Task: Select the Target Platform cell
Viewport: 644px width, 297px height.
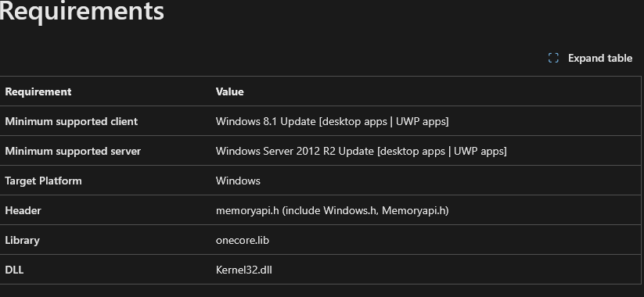Action: pyautogui.click(x=43, y=181)
